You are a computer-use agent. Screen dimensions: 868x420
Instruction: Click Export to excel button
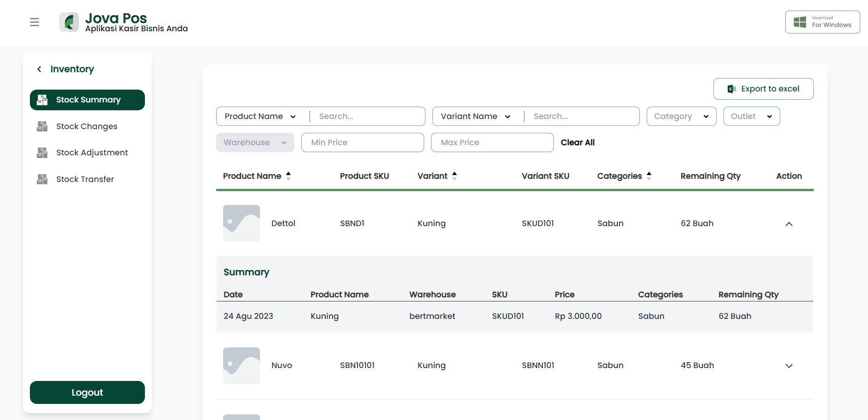pos(764,89)
